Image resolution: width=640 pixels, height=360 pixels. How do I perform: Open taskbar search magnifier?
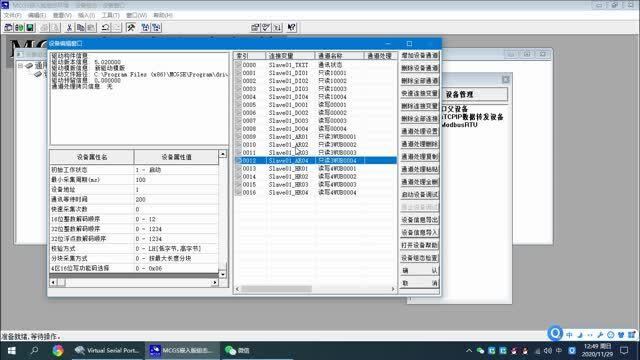pyautogui.click(x=35, y=350)
